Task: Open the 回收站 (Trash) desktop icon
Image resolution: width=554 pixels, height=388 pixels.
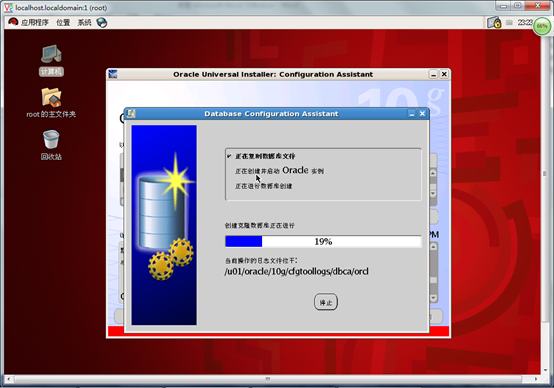Action: tap(51, 145)
